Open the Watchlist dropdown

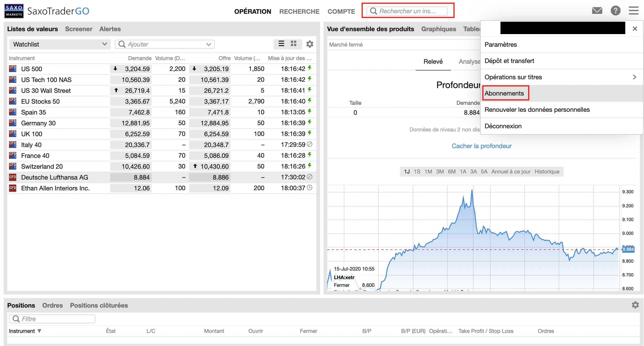click(x=60, y=44)
